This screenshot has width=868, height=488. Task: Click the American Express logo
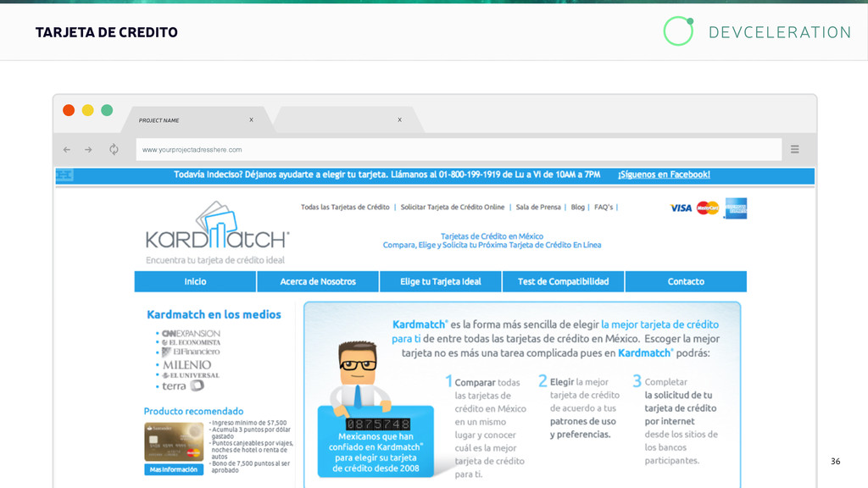click(x=736, y=208)
